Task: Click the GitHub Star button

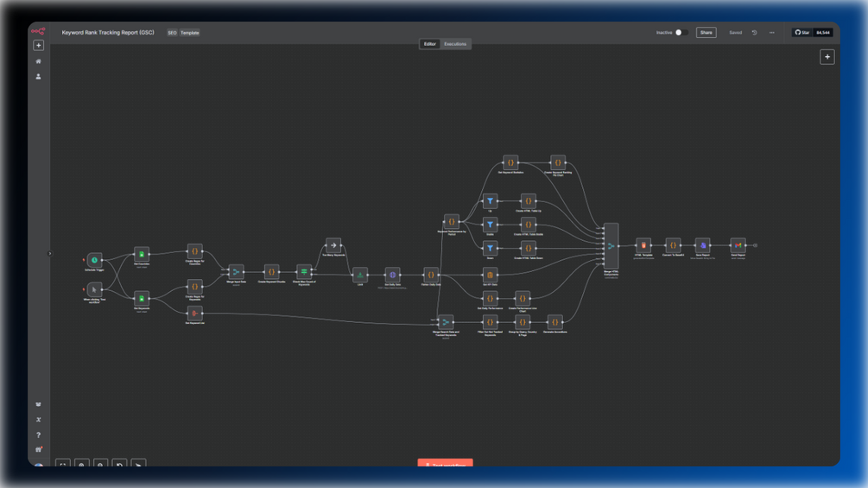Action: [802, 33]
